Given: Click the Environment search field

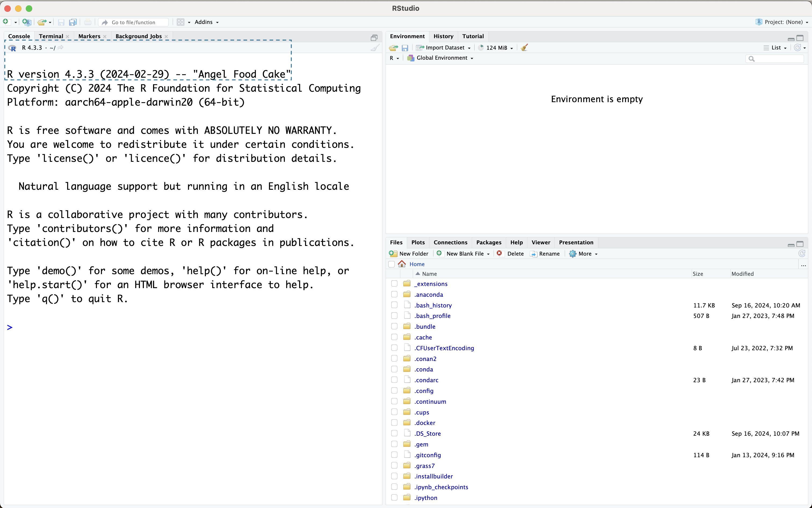Looking at the screenshot, I should (x=774, y=59).
